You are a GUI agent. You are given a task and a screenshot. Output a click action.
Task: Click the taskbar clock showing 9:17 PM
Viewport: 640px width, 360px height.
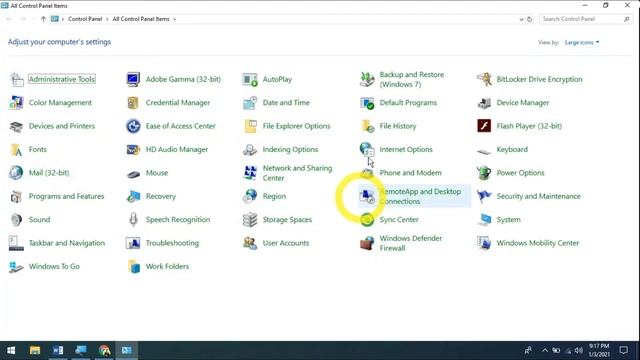(x=599, y=350)
